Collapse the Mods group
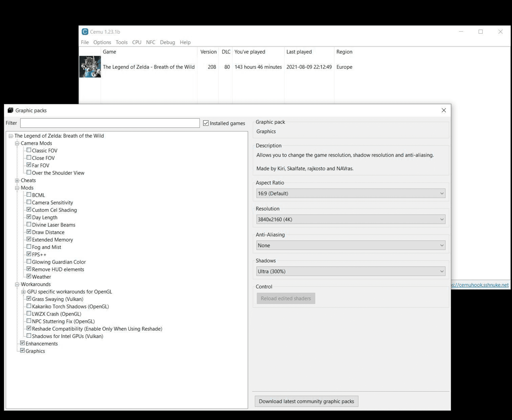The height and width of the screenshot is (420, 512). [x=17, y=188]
